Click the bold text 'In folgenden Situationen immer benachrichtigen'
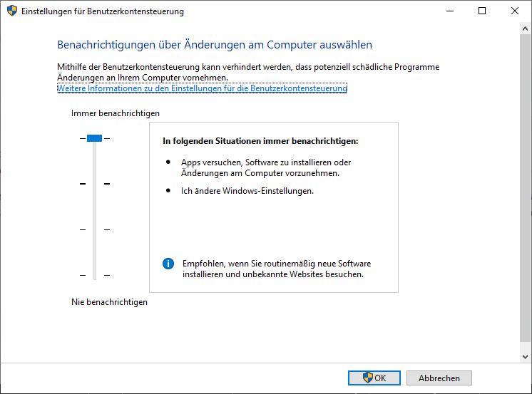Image resolution: width=532 pixels, height=394 pixels. click(x=260, y=141)
